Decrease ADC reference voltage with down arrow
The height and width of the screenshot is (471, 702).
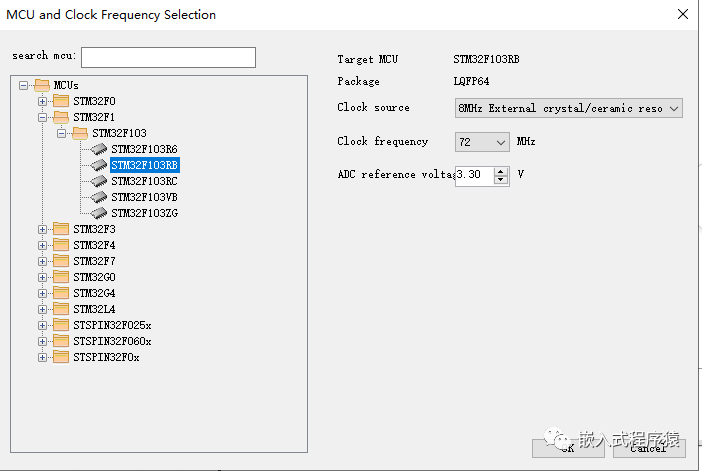click(501, 180)
